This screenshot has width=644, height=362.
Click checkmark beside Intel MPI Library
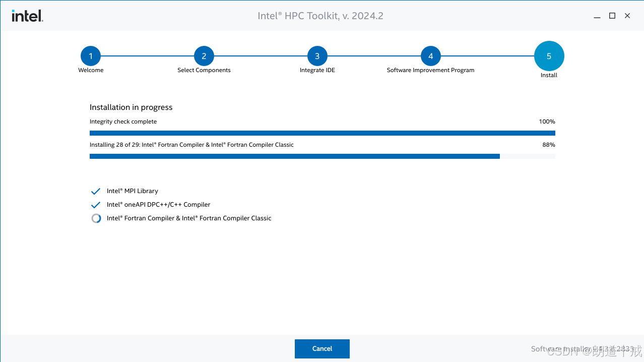click(x=96, y=192)
